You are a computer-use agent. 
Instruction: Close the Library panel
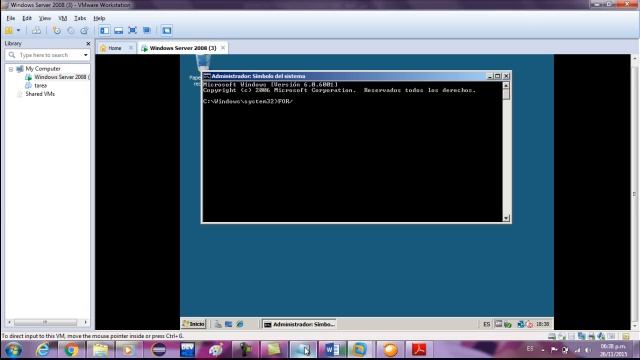click(x=88, y=43)
